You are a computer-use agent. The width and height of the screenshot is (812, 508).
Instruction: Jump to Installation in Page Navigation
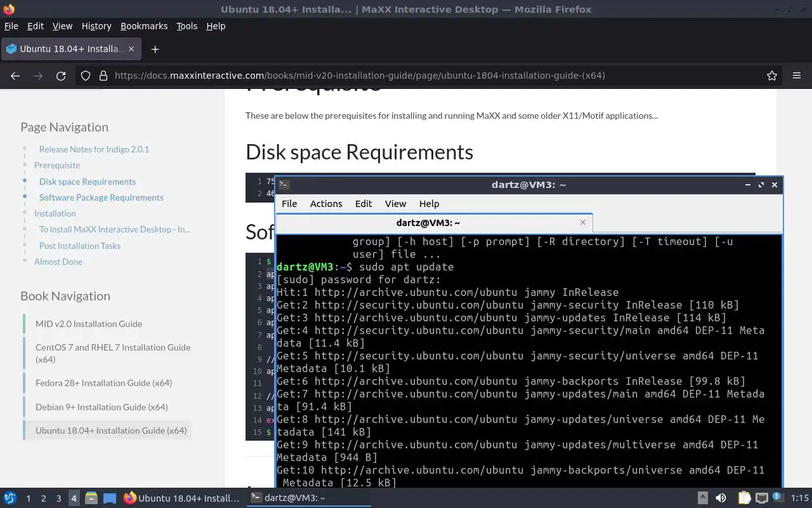[55, 213]
